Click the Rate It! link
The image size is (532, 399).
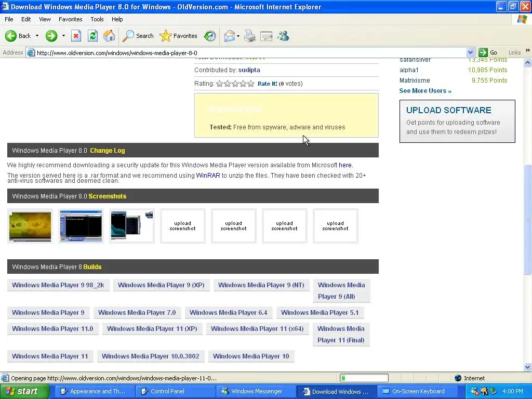point(268,84)
